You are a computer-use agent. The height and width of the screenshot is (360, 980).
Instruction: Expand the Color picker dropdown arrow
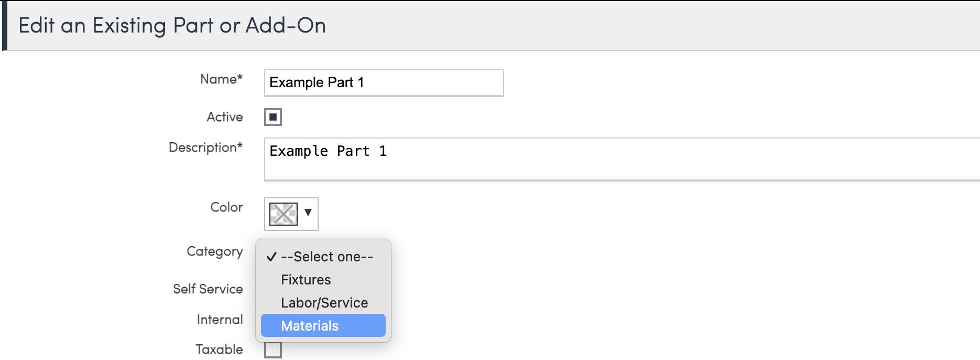tap(308, 213)
